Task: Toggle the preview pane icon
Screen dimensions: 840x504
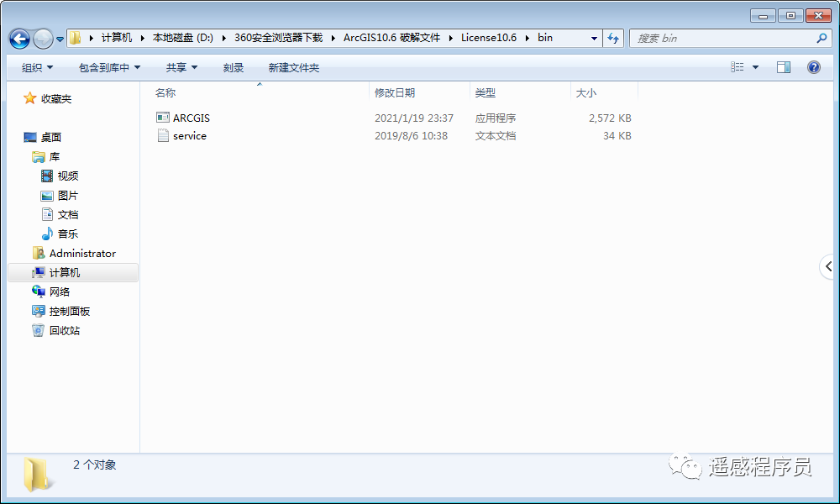Action: pos(783,67)
